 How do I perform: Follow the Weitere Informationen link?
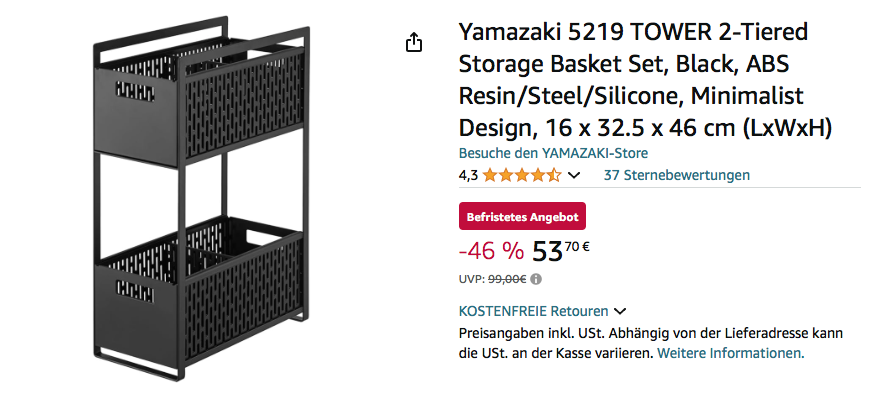[x=731, y=353]
